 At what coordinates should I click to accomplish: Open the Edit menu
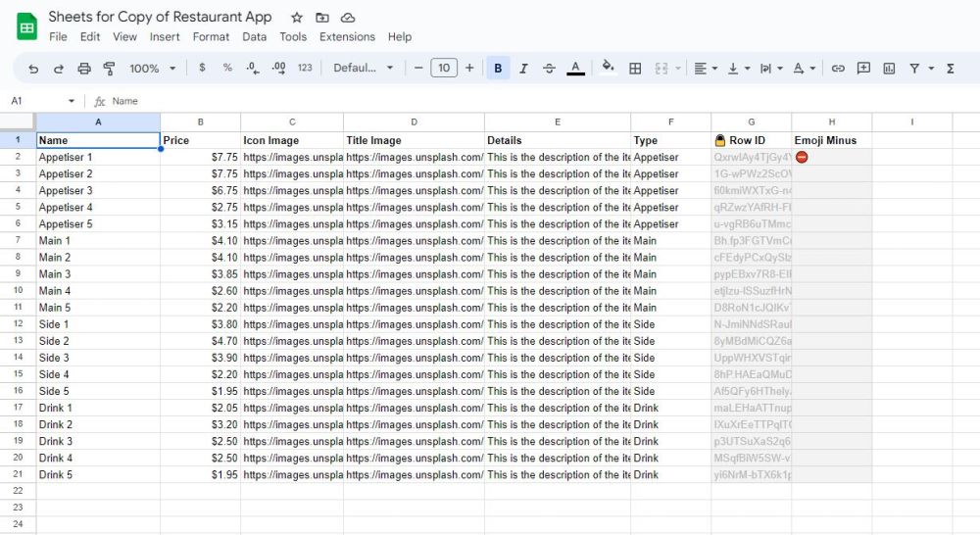click(x=90, y=37)
